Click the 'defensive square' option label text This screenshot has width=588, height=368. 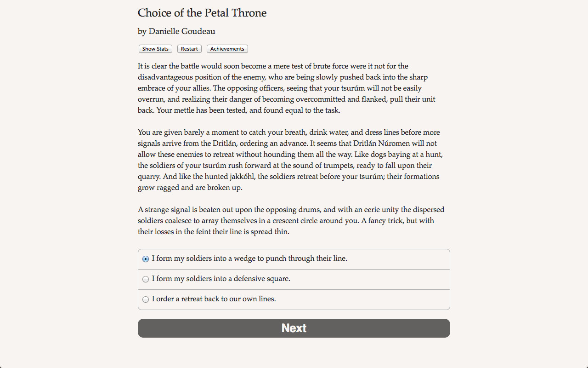point(221,279)
